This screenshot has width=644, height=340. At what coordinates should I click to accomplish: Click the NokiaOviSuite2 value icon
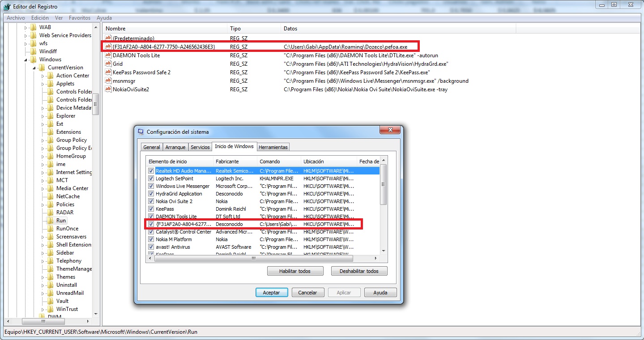[x=108, y=89]
